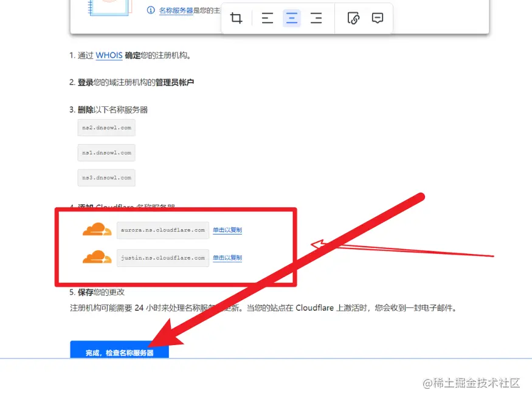Viewport: 532px width, 401px height.
Task: Align image to the right
Action: (x=316, y=18)
